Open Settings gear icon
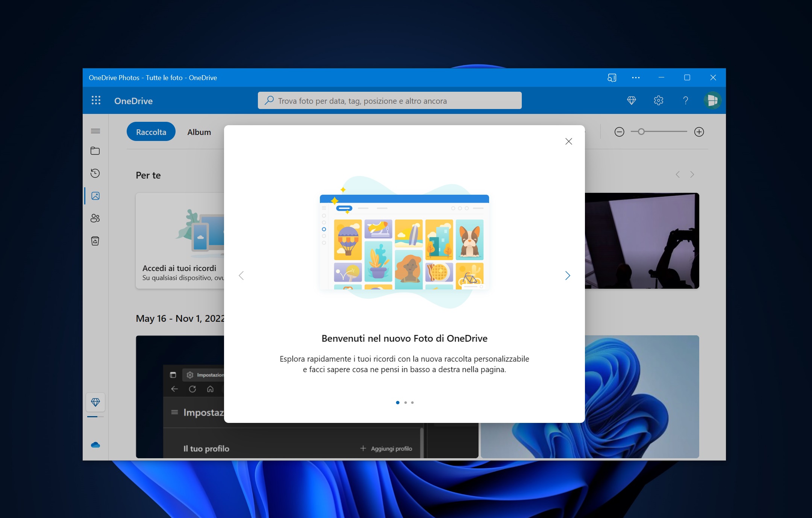 [x=659, y=100]
